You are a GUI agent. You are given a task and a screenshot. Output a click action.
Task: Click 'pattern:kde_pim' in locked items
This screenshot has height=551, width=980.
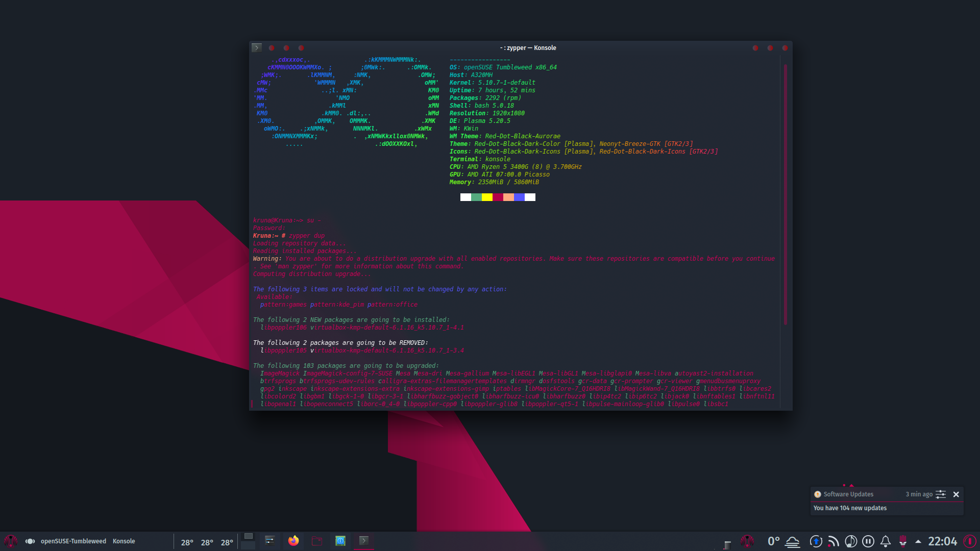pos(337,305)
